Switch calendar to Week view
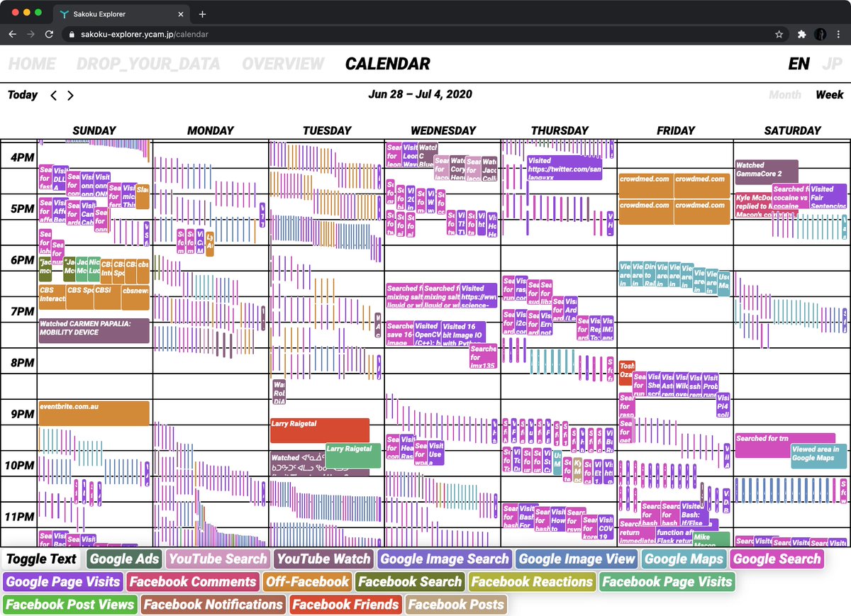Image resolution: width=851 pixels, height=616 pixels. (x=830, y=95)
